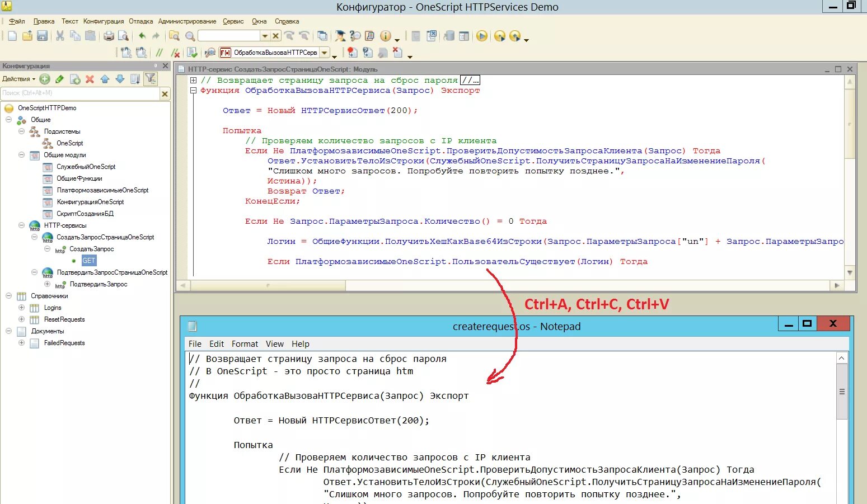Open the procedure list ОбработкаВызоваHTTPСерв dropdown
This screenshot has width=867, height=504.
(325, 53)
